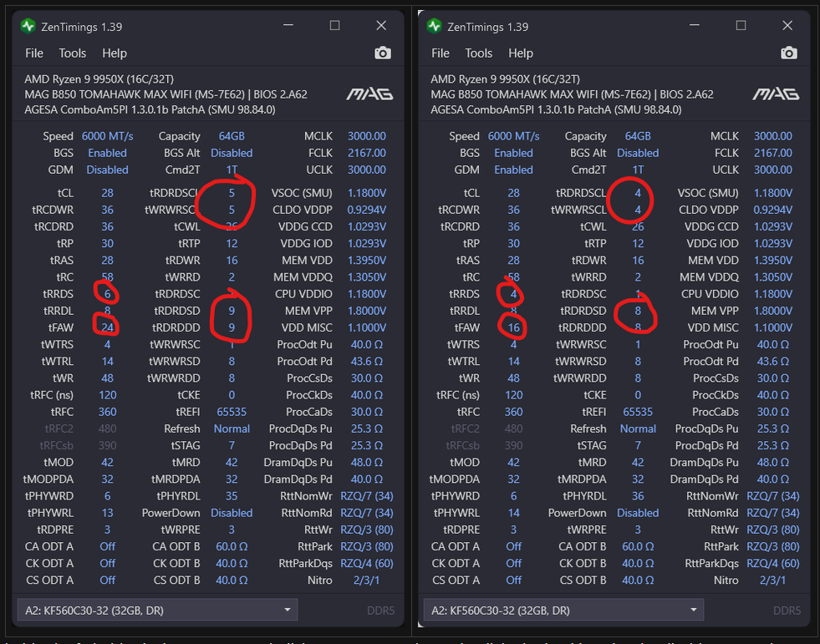
Task: Open Tools menu in right window
Action: [x=478, y=53]
